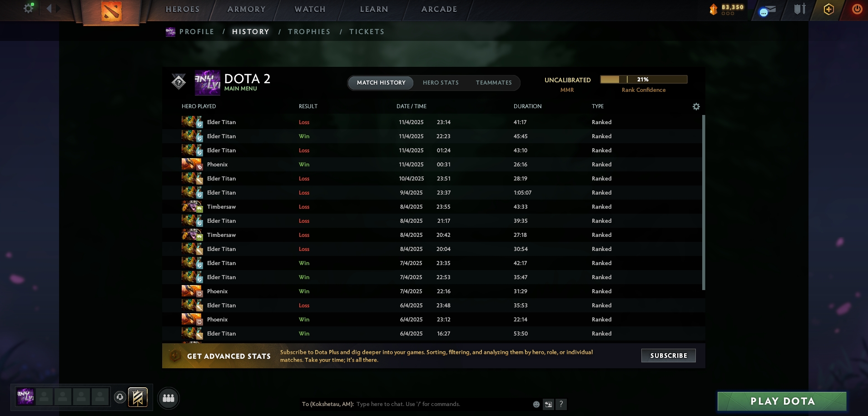Open the Elder Titan match at 01:24
The image size is (868, 416).
[432, 150]
